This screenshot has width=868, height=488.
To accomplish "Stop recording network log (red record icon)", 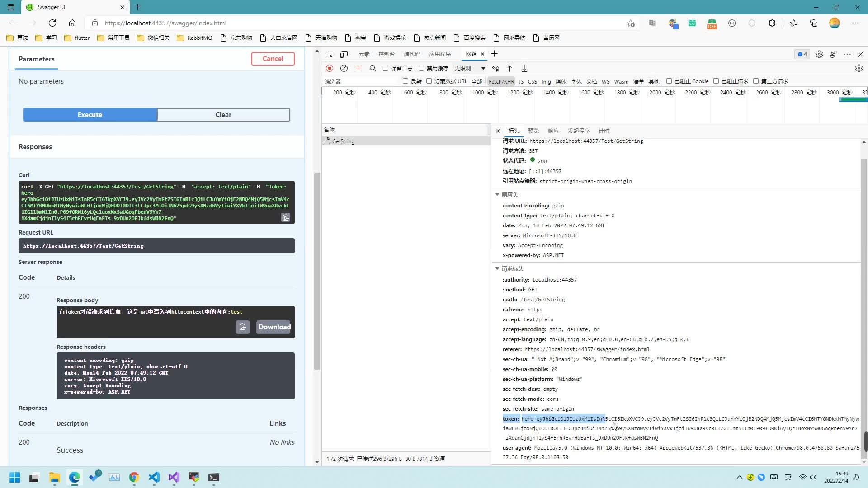I will pos(329,68).
